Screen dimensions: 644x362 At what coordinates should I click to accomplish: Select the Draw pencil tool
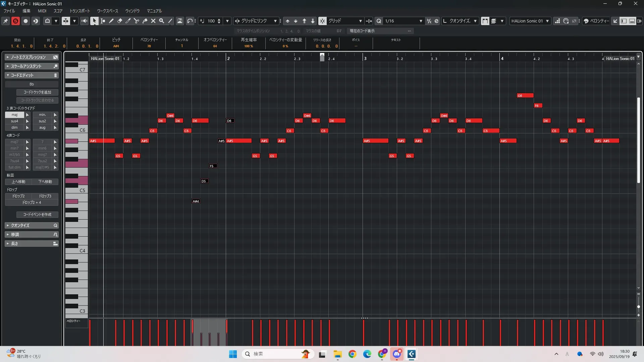tap(111, 21)
